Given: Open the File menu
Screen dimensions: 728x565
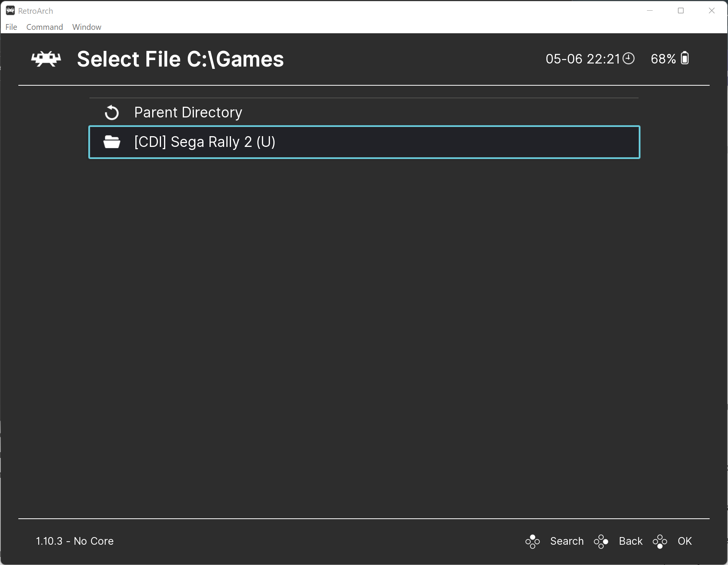Looking at the screenshot, I should pyautogui.click(x=11, y=27).
